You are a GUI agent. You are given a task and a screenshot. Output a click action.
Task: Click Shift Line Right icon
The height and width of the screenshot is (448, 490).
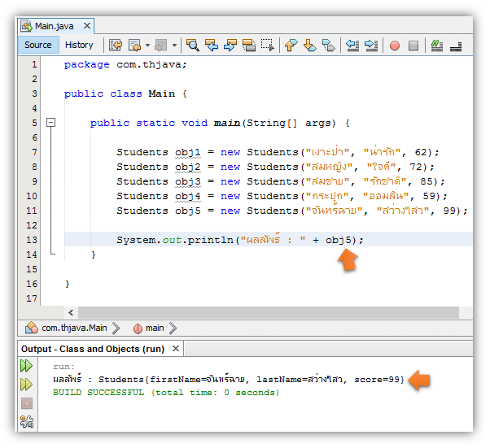pyautogui.click(x=371, y=46)
